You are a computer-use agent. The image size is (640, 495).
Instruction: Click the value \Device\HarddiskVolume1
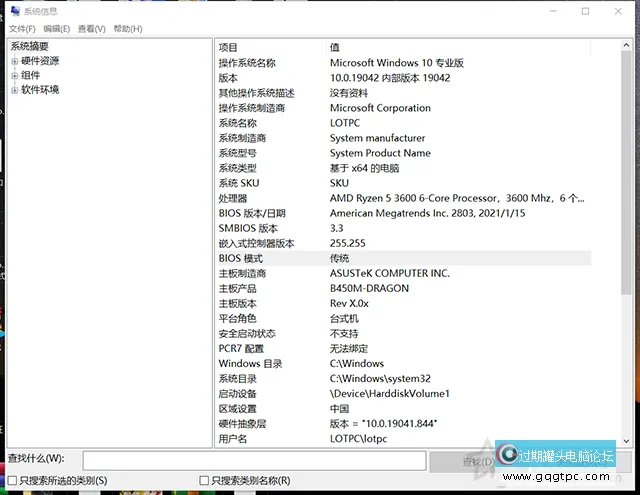390,394
